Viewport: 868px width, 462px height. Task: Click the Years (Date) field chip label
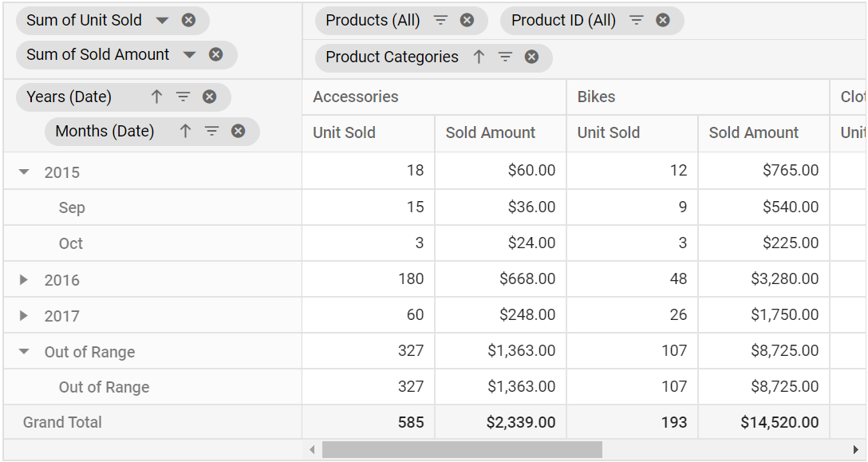(x=69, y=97)
